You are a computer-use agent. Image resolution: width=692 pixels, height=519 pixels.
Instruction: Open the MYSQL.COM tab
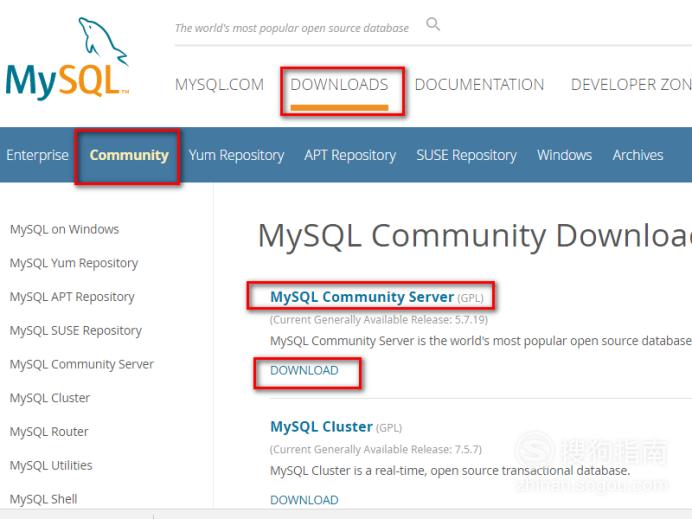point(219,84)
